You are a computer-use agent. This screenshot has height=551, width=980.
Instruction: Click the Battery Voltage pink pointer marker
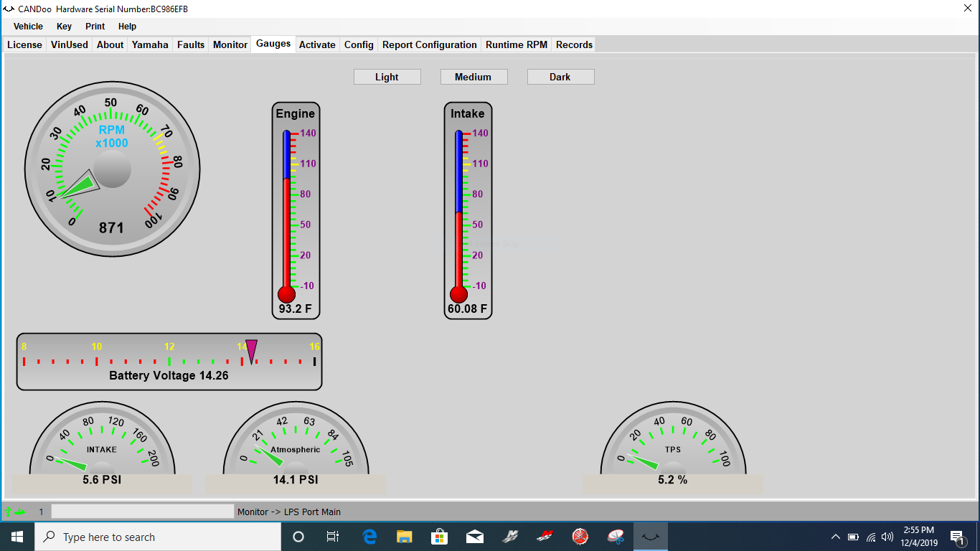click(251, 350)
